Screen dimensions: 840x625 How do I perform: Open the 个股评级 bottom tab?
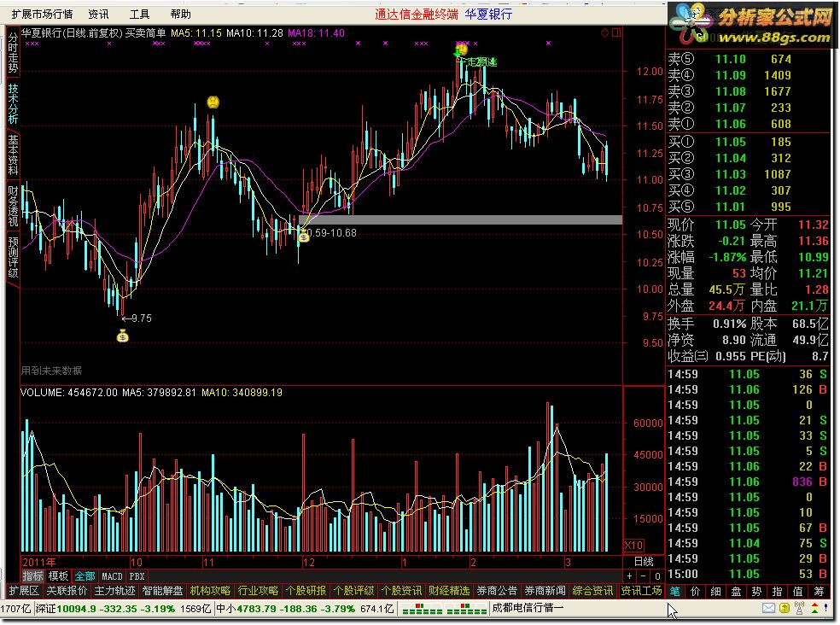353,591
